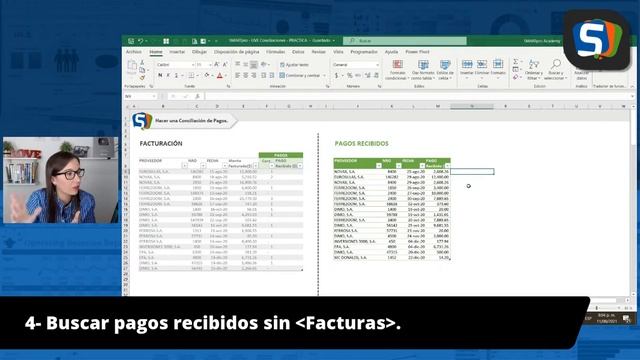Screen dimensions: 640x360
Task: Open the Power Pivot tab
Action: [417, 52]
